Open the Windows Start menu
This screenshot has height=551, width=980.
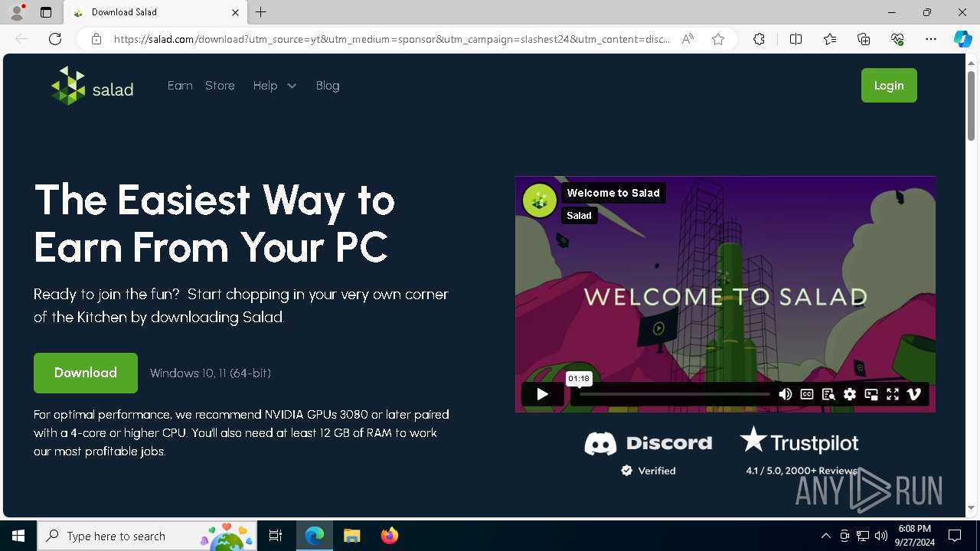[x=18, y=536]
